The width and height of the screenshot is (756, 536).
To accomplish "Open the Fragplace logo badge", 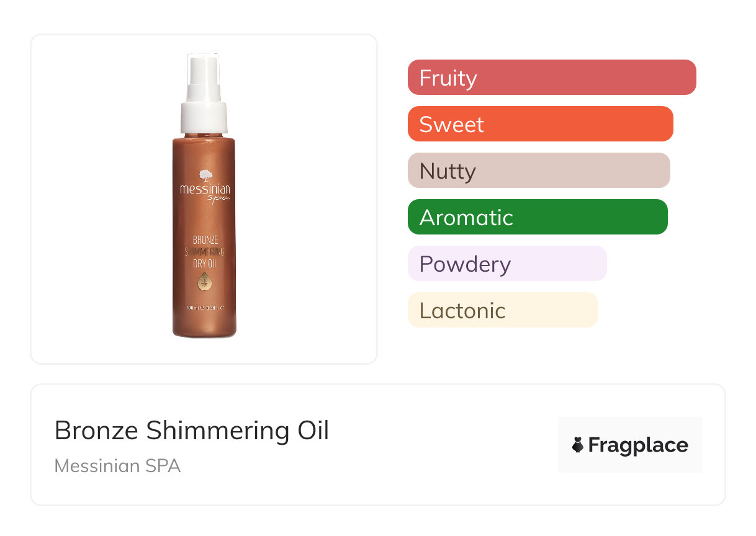I will coord(629,445).
